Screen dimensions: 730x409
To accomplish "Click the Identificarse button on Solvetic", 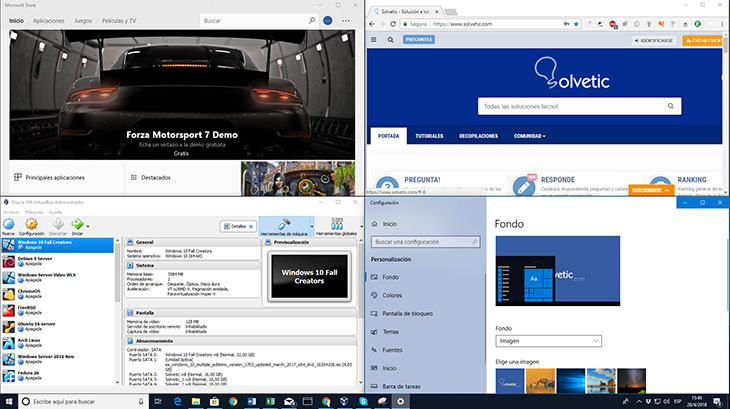I will pyautogui.click(x=653, y=40).
